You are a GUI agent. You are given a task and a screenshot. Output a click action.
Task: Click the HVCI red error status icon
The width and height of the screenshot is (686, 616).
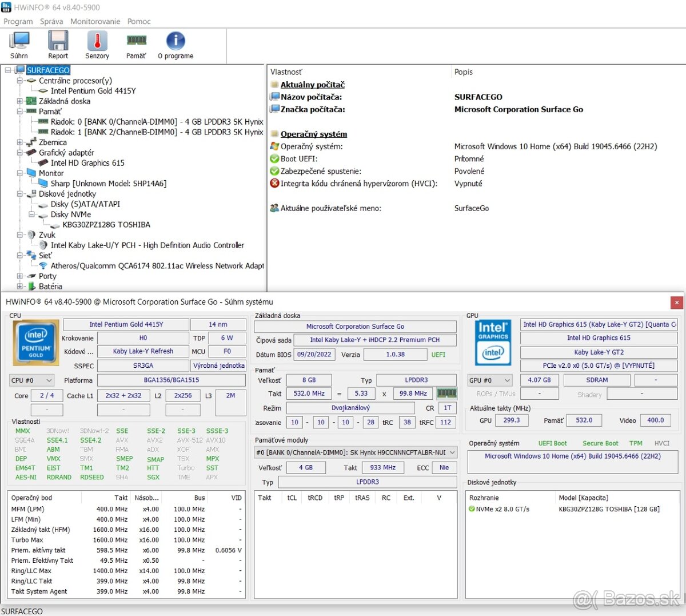[x=274, y=184]
